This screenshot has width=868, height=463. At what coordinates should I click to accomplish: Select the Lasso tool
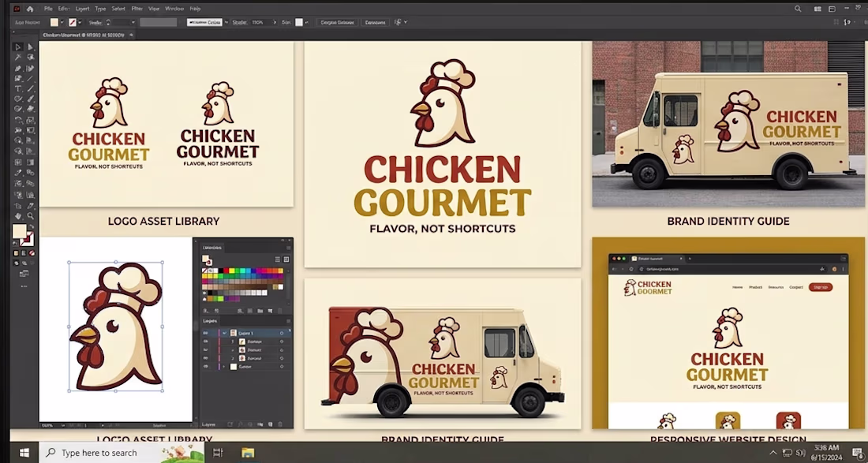point(31,57)
